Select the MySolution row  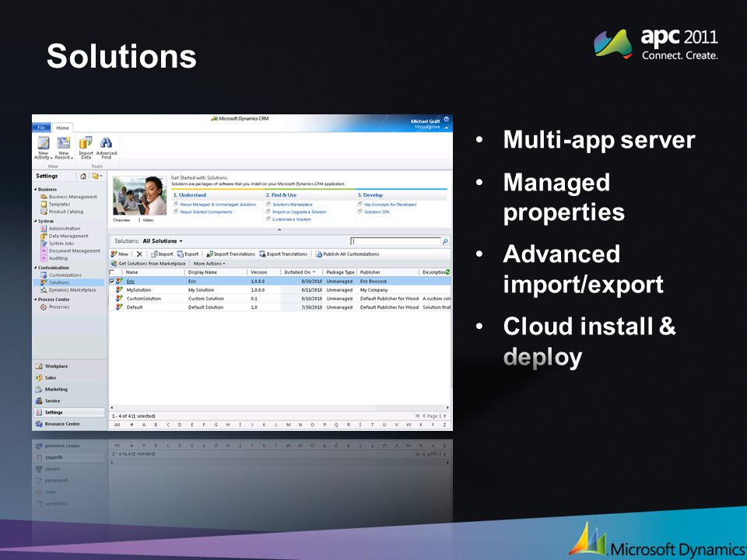[x=280, y=290]
